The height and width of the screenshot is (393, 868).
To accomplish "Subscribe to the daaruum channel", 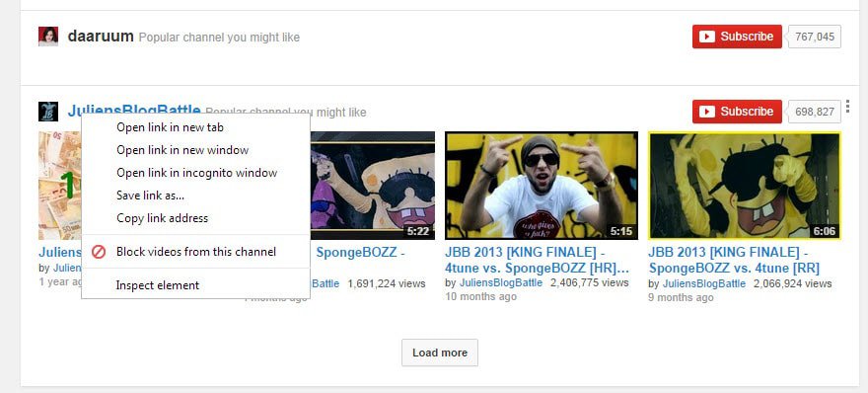I will [x=737, y=37].
